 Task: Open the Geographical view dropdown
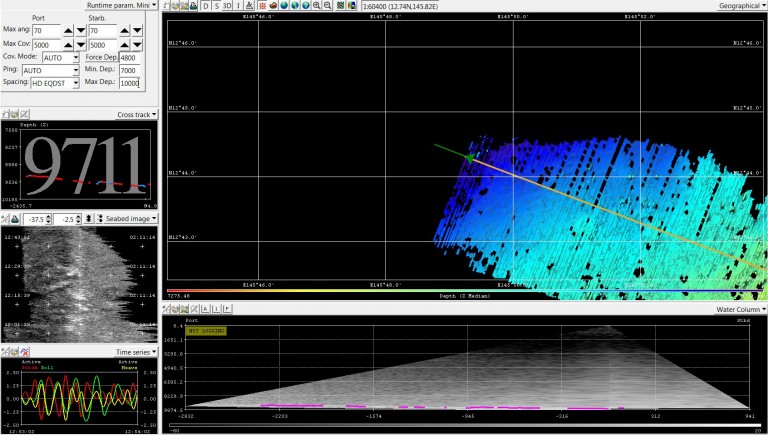(x=741, y=6)
